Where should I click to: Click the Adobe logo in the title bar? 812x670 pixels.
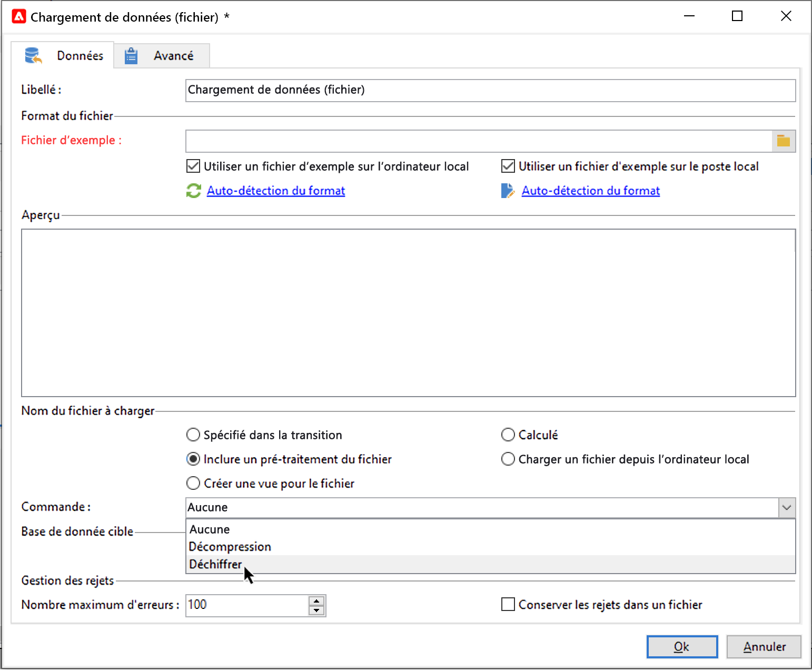point(19,17)
